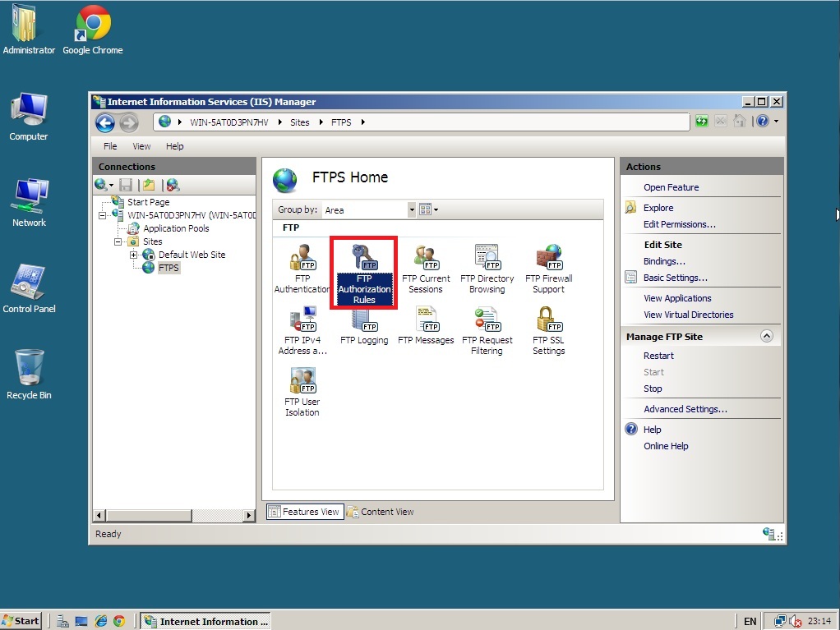Click the Stop loading toolbar icon

pyautogui.click(x=721, y=122)
